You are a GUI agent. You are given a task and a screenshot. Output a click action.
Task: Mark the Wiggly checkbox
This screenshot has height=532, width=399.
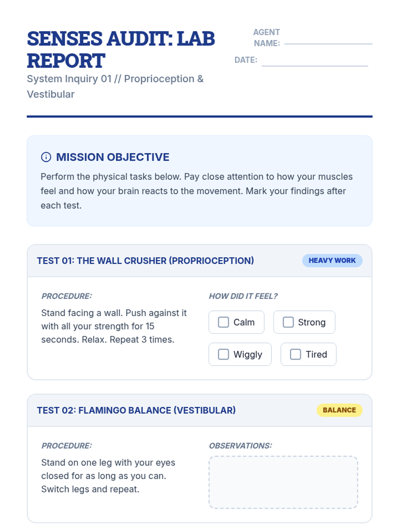click(223, 354)
